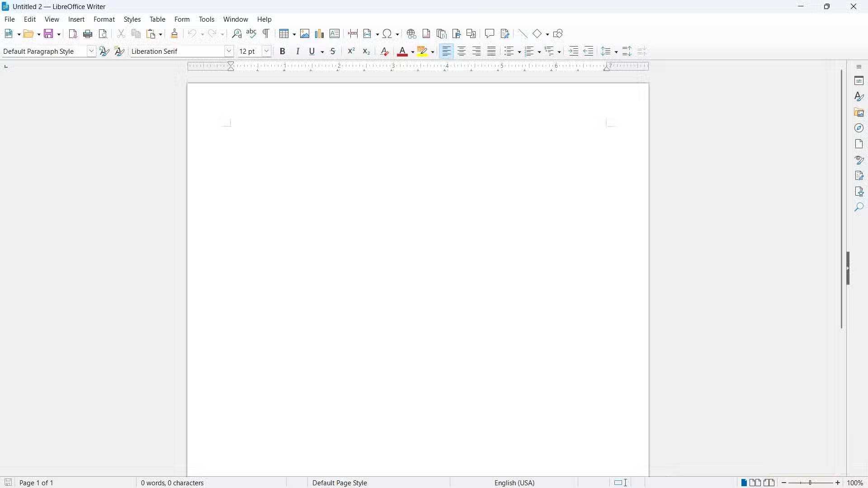
Task: Open the Format menu
Action: click(104, 19)
